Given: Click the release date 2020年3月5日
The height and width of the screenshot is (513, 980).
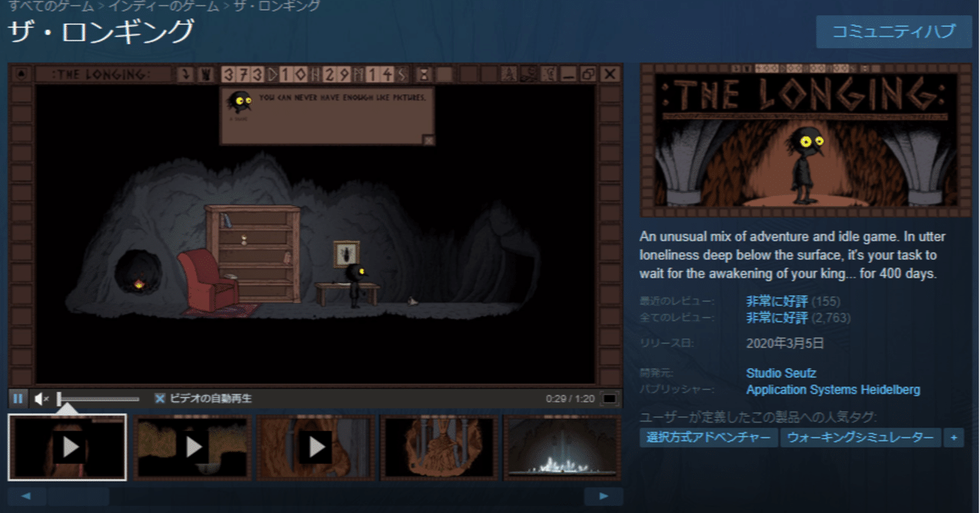Looking at the screenshot, I should click(x=785, y=344).
